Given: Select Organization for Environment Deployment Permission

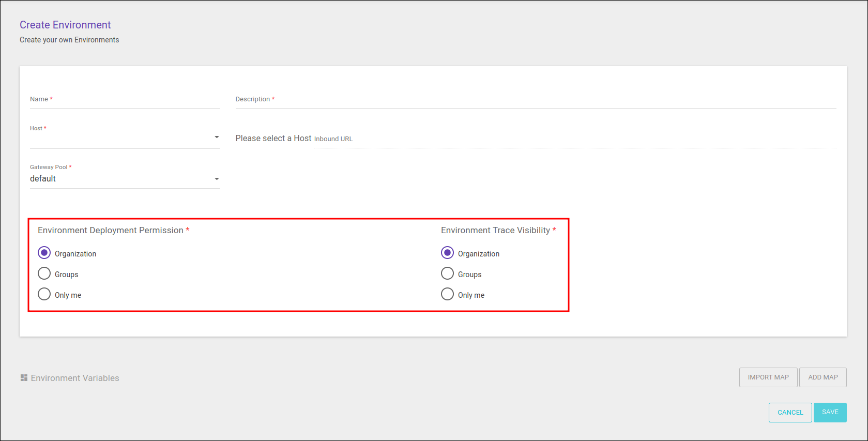Looking at the screenshot, I should point(44,253).
